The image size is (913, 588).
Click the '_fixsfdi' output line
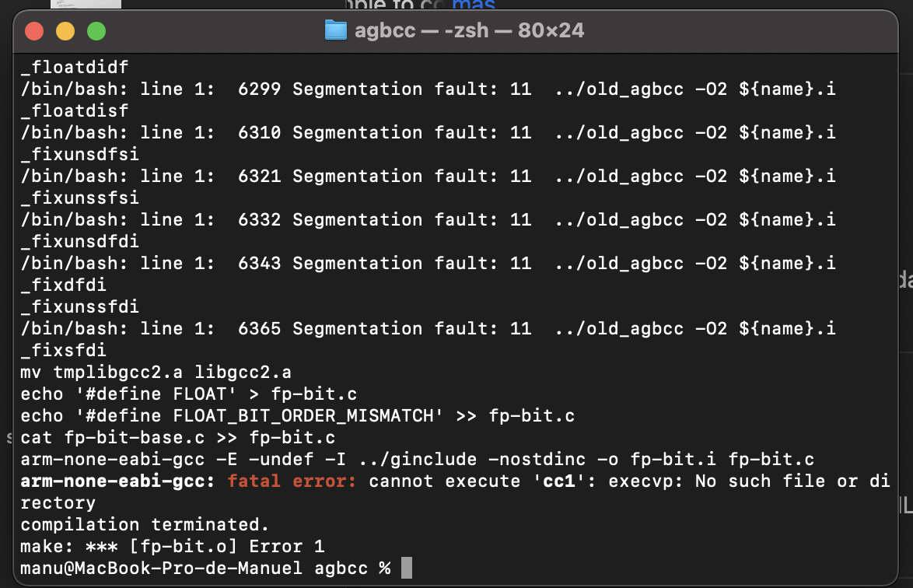[64, 351]
